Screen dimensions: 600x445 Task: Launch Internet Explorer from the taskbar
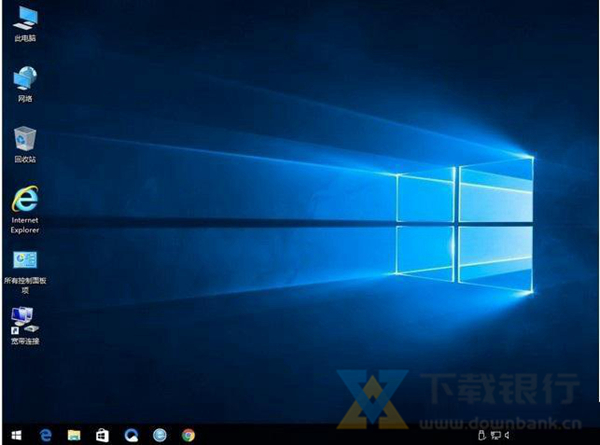tap(159, 435)
